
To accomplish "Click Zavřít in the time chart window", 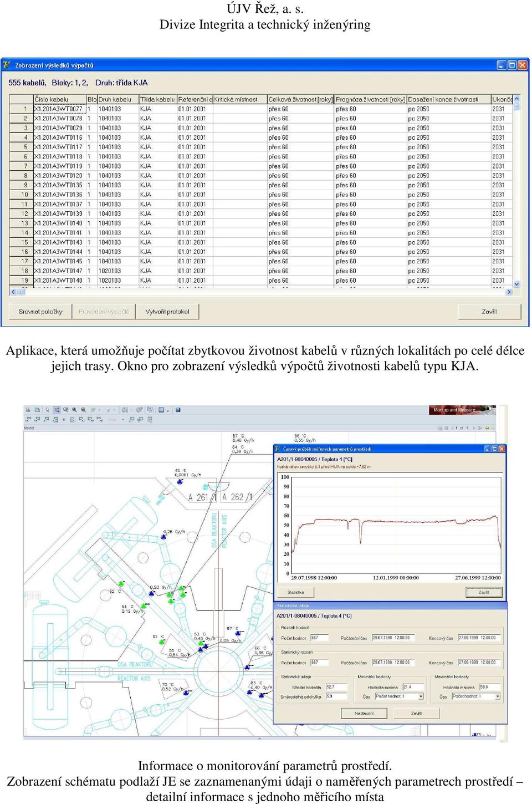I will point(484,592).
